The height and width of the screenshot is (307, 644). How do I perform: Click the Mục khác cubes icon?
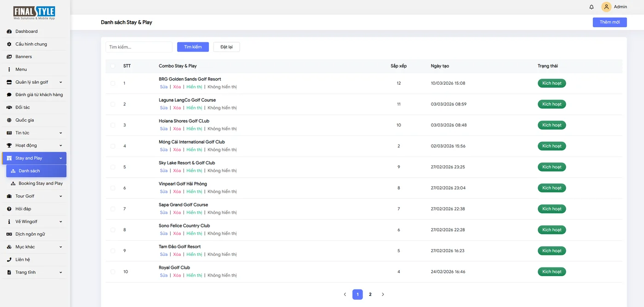coord(9,247)
